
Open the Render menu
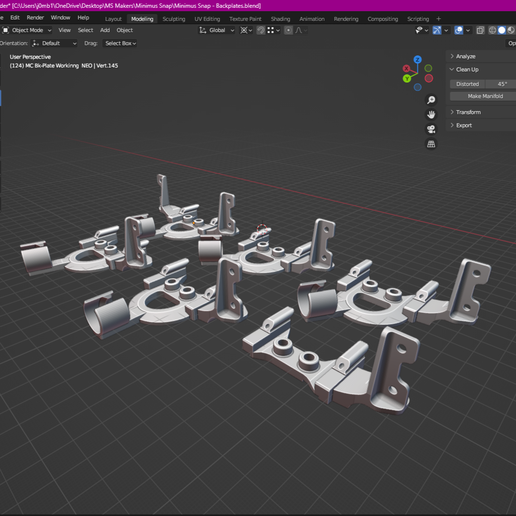(35, 18)
